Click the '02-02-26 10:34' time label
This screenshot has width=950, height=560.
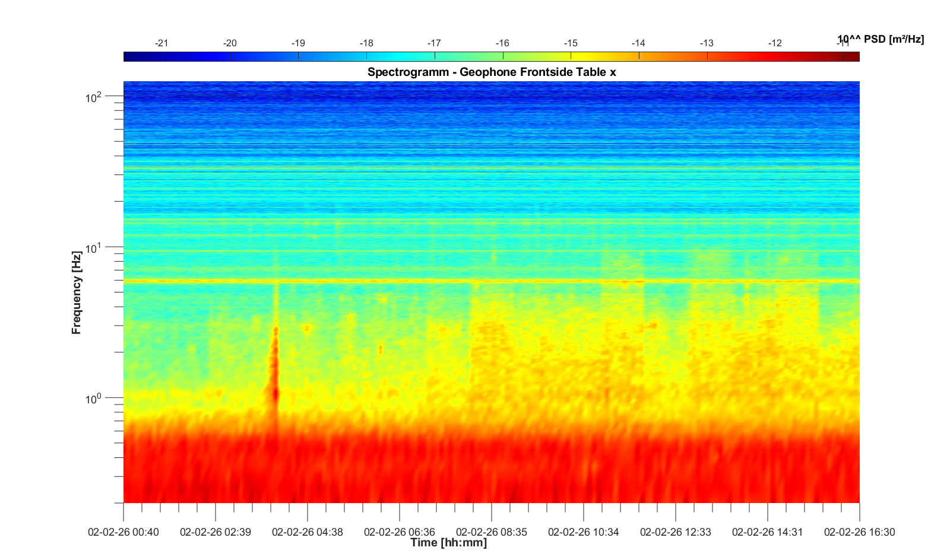point(584,532)
